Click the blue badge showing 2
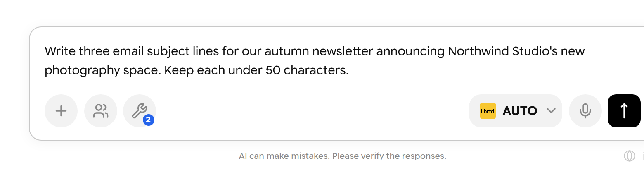This screenshot has height=182, width=644. coord(149,120)
